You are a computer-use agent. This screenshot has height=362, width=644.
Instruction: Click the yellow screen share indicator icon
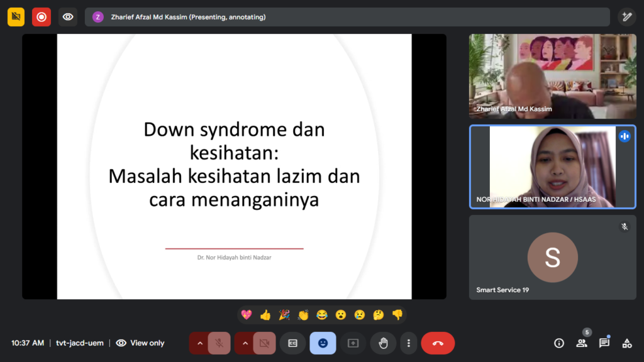[x=16, y=17]
